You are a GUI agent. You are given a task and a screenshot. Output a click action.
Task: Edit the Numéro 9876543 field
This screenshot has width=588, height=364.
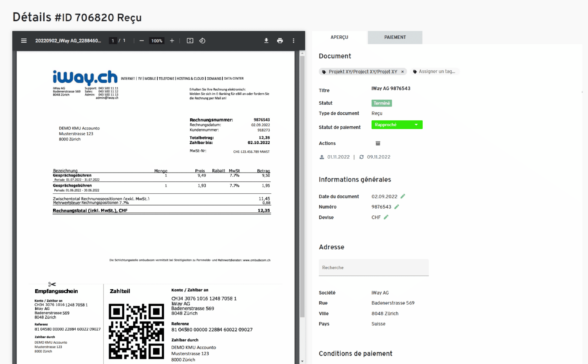click(397, 207)
